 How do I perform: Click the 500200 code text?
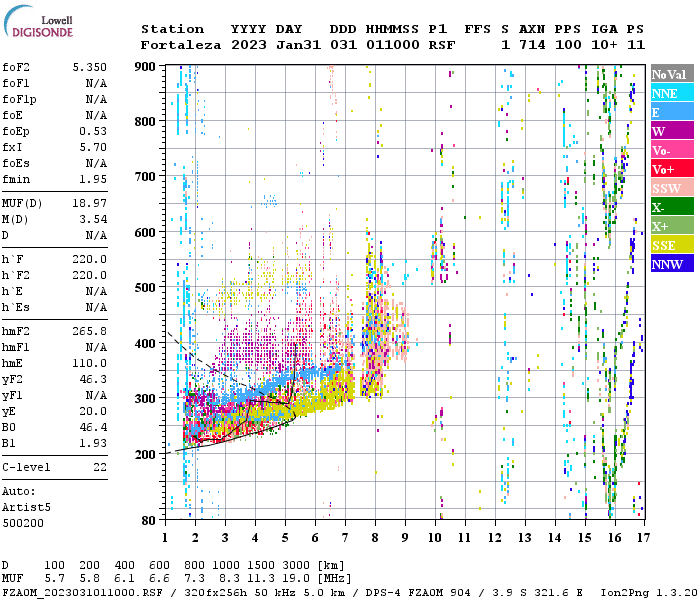[x=23, y=523]
